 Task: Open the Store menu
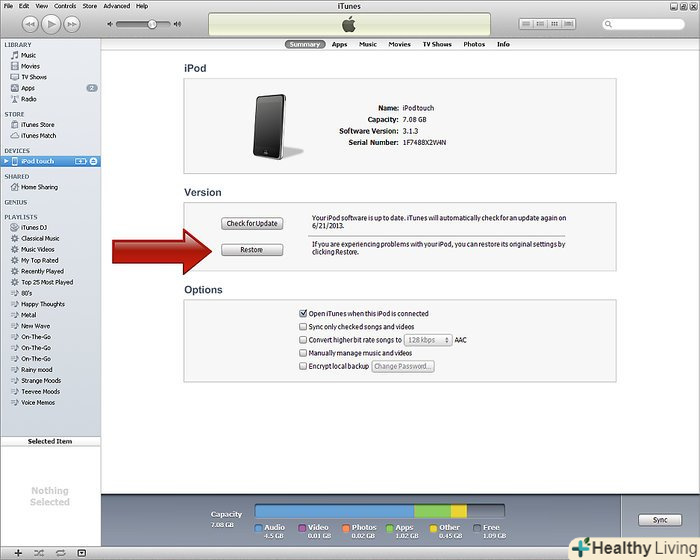click(90, 6)
